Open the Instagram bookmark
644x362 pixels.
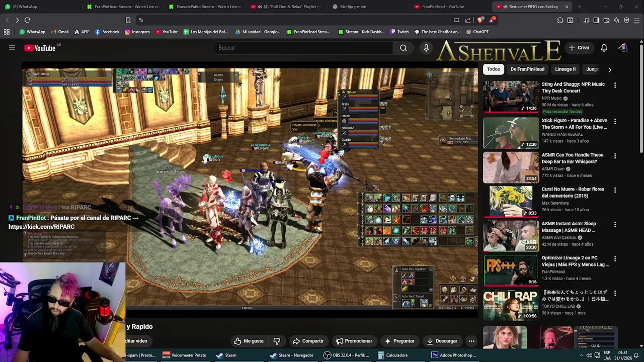137,32
